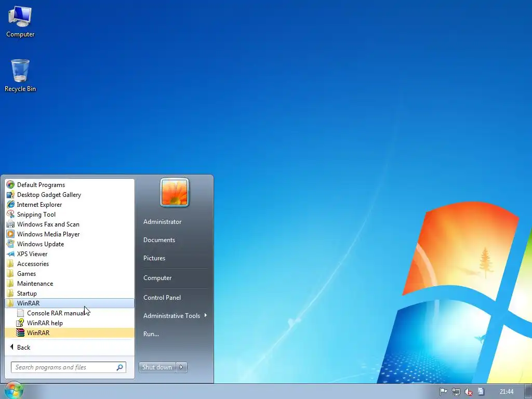Collapse the WinRAR folder
532x399 pixels.
(70, 303)
